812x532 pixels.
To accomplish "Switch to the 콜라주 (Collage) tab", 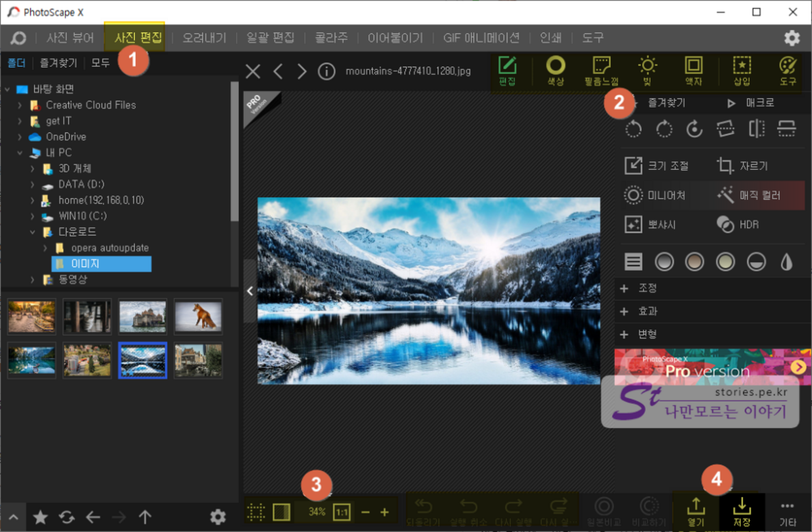I will click(331, 38).
